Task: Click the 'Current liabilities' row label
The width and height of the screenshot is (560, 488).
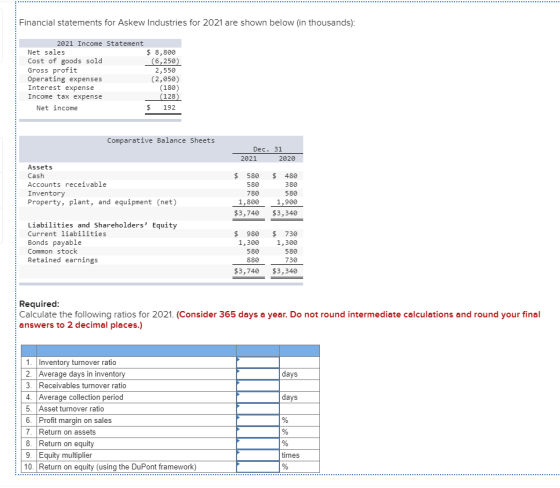Action: pyautogui.click(x=67, y=234)
